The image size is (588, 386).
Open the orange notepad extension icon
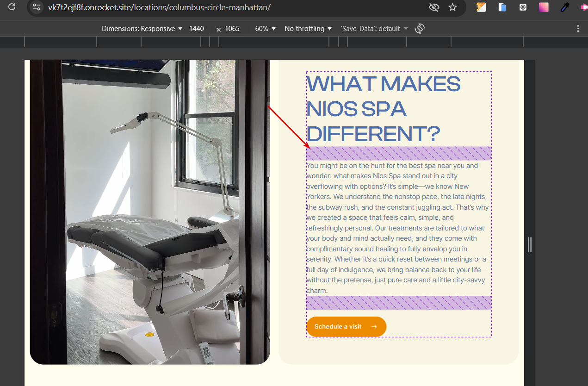pos(481,7)
